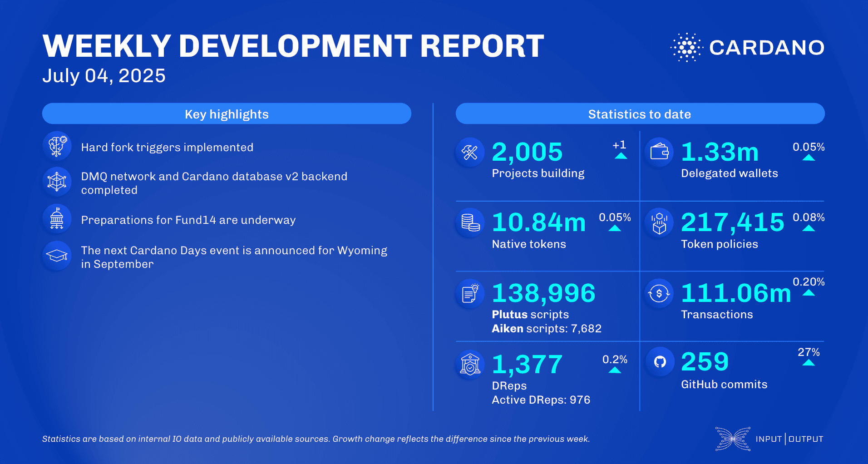The image size is (868, 464).
Task: Click the 217,415 value
Action: 732,222
